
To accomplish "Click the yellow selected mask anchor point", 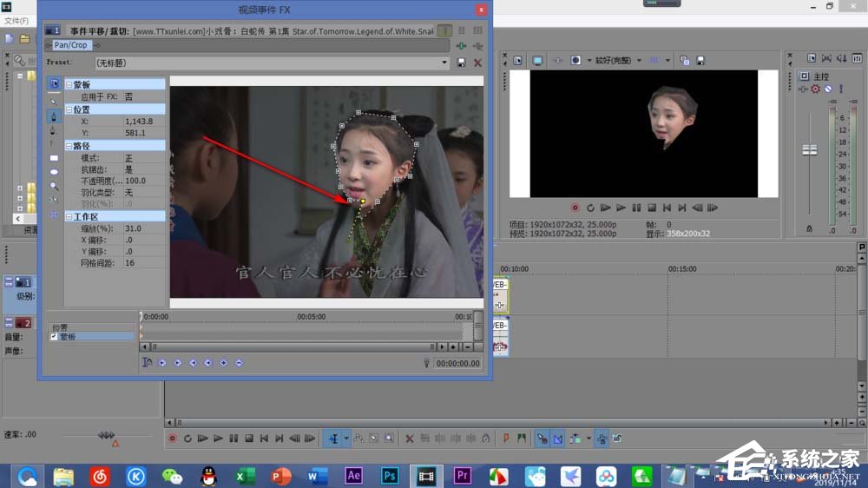I will (363, 201).
